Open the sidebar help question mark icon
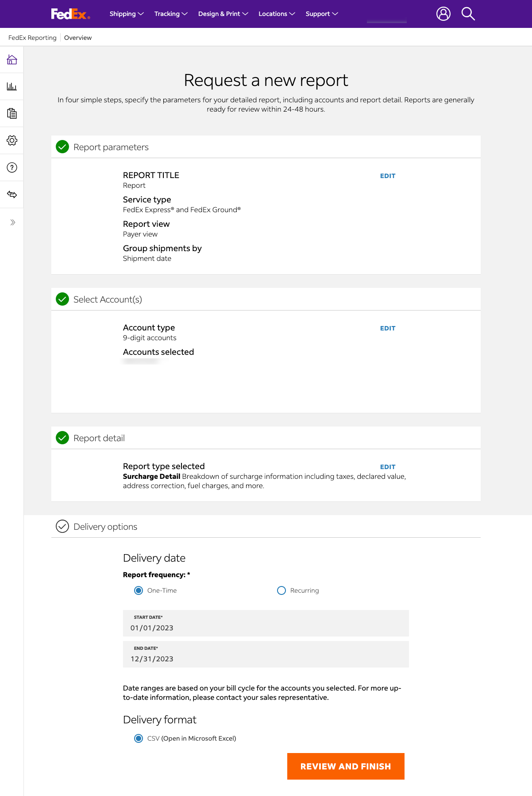The image size is (532, 796). tap(12, 167)
